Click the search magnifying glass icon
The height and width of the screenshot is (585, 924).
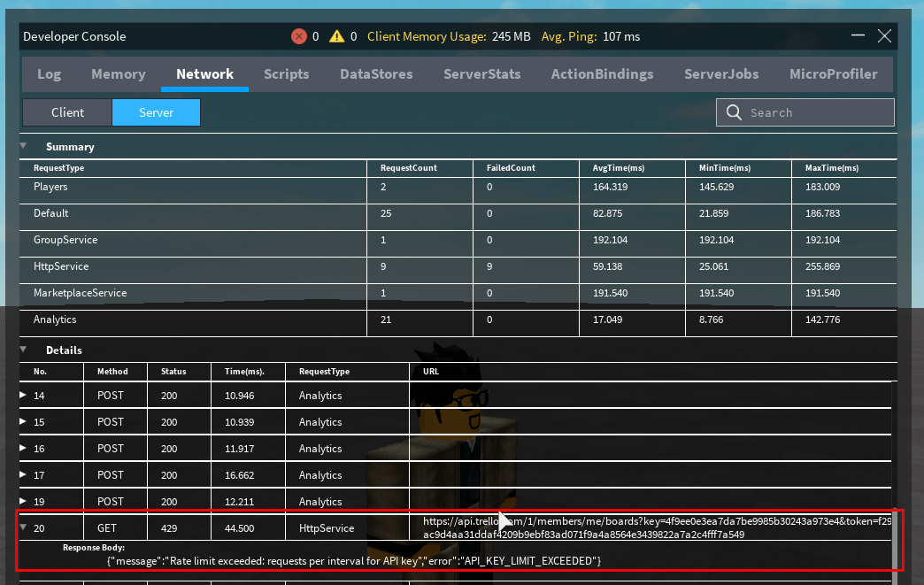point(733,112)
